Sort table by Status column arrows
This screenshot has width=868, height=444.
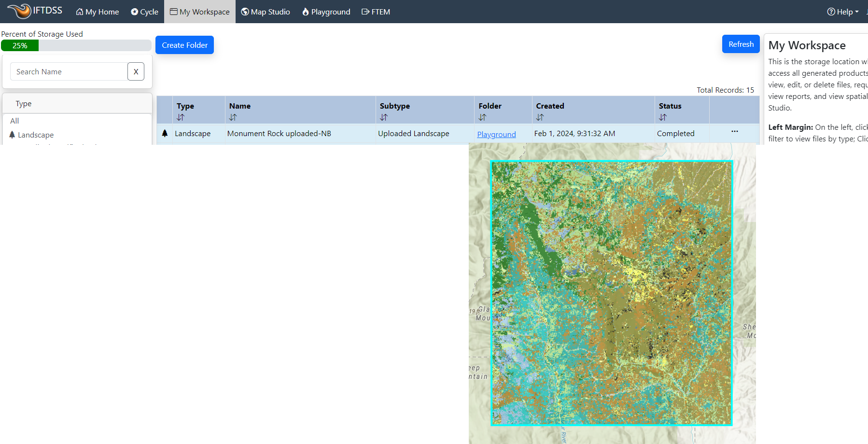663,117
